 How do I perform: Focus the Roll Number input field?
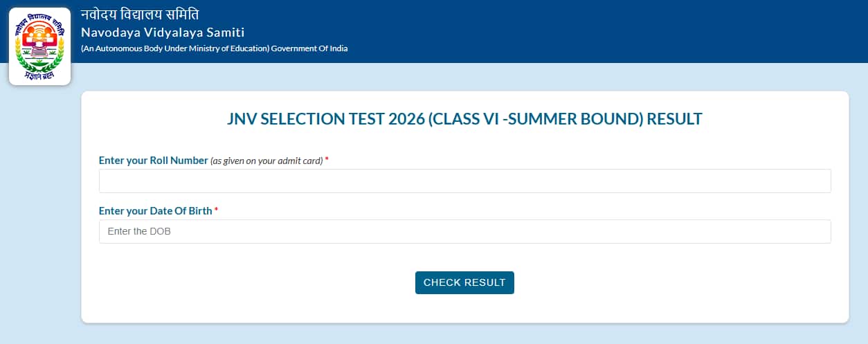point(464,181)
